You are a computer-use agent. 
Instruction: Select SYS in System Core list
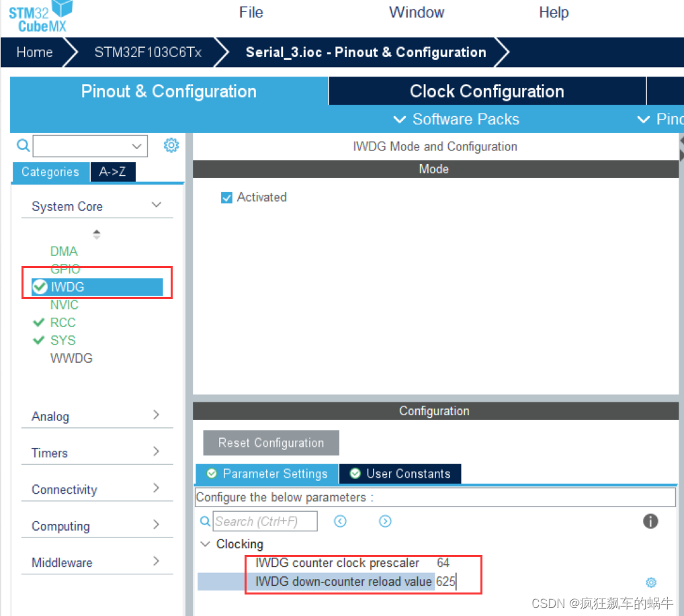click(62, 341)
